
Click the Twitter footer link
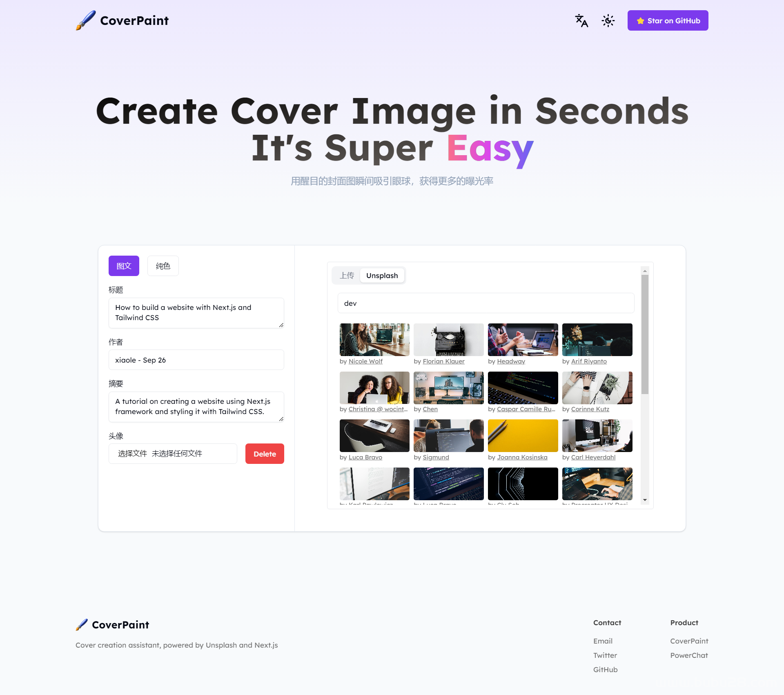tap(604, 655)
